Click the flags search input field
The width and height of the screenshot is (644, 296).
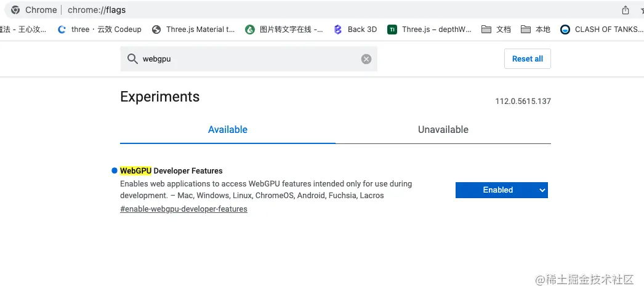(246, 59)
